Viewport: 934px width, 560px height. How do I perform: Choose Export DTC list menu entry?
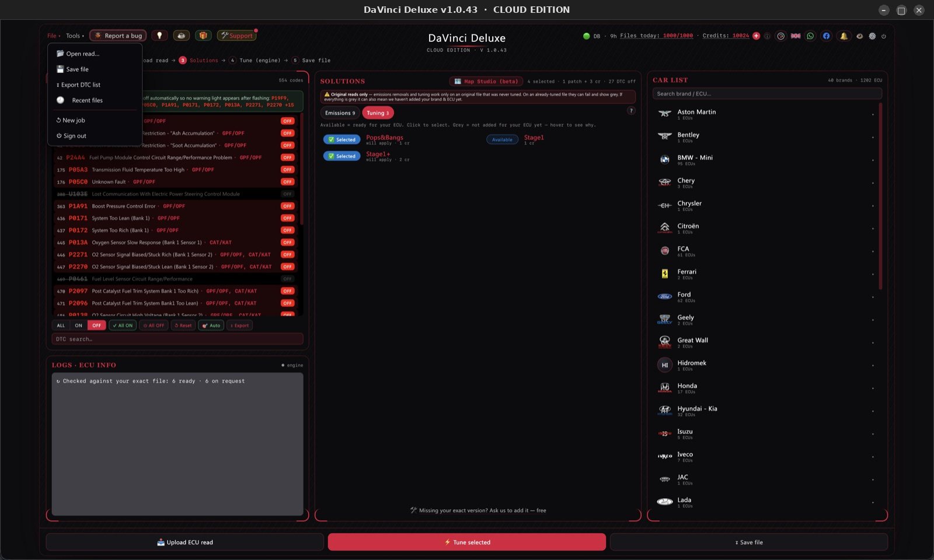[x=95, y=85]
